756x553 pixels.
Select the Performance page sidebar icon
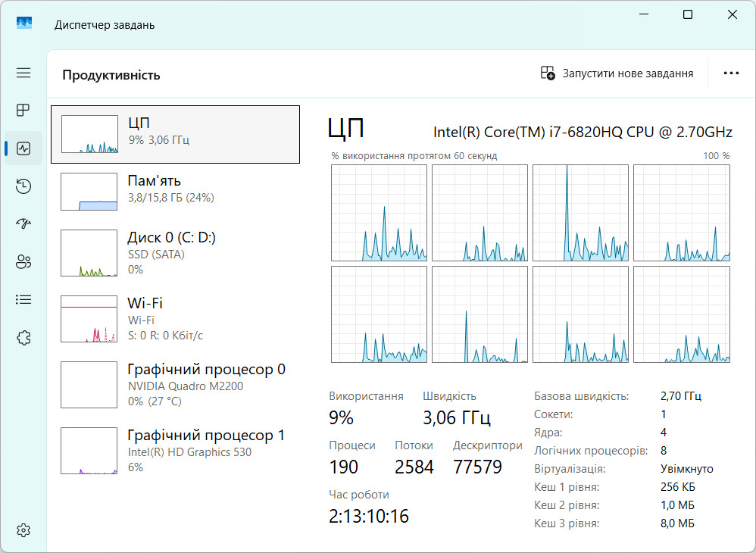click(x=23, y=148)
